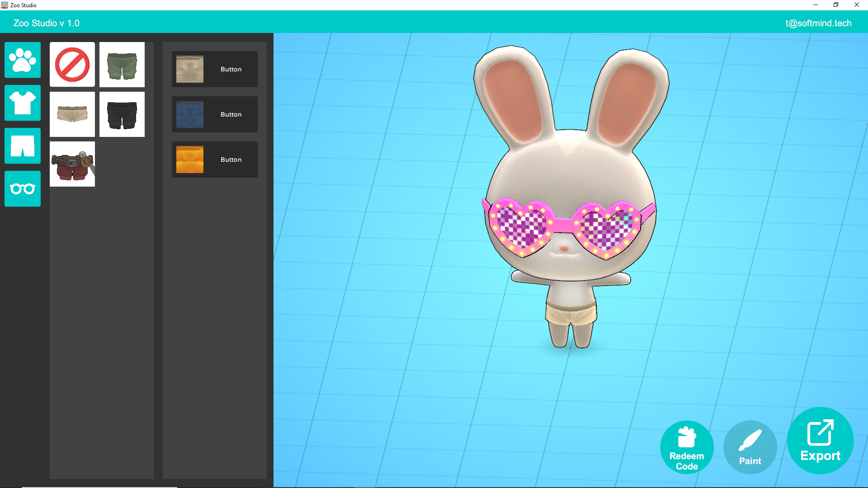Open the shirt clothing category
This screenshot has height=488, width=868.
pyautogui.click(x=22, y=103)
